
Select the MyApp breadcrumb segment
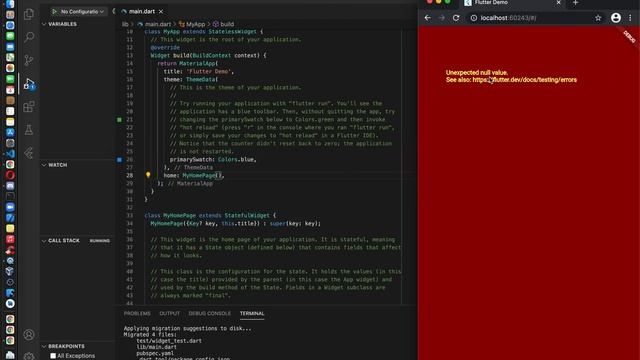pyautogui.click(x=195, y=24)
